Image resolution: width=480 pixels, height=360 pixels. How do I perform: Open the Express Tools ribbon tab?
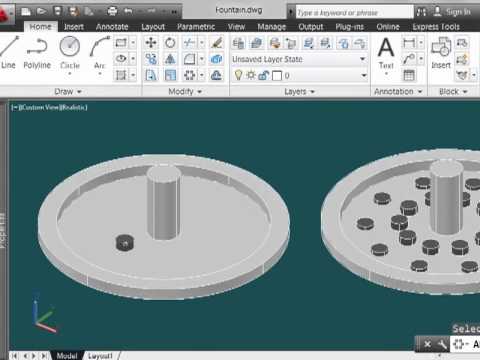tap(436, 27)
